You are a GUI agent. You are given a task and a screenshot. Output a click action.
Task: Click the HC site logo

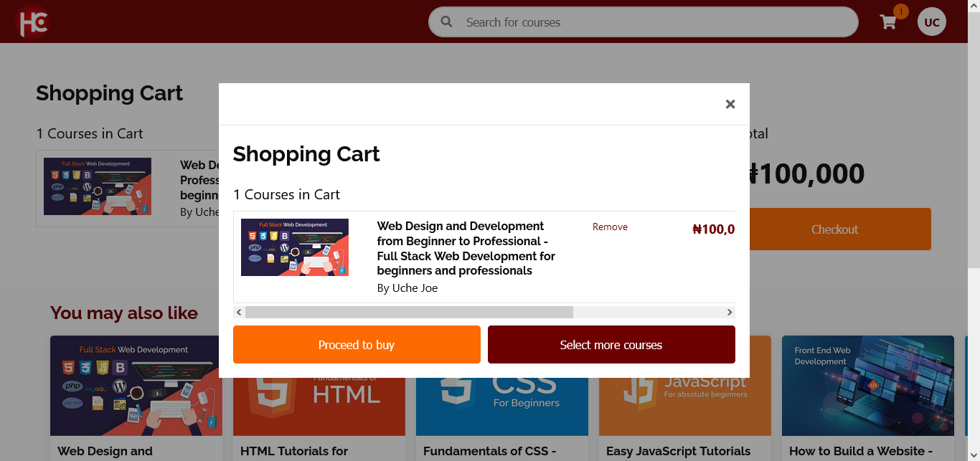[32, 22]
